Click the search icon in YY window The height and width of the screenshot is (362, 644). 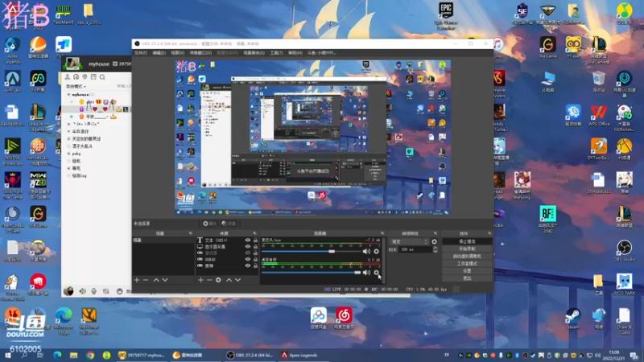click(x=102, y=77)
